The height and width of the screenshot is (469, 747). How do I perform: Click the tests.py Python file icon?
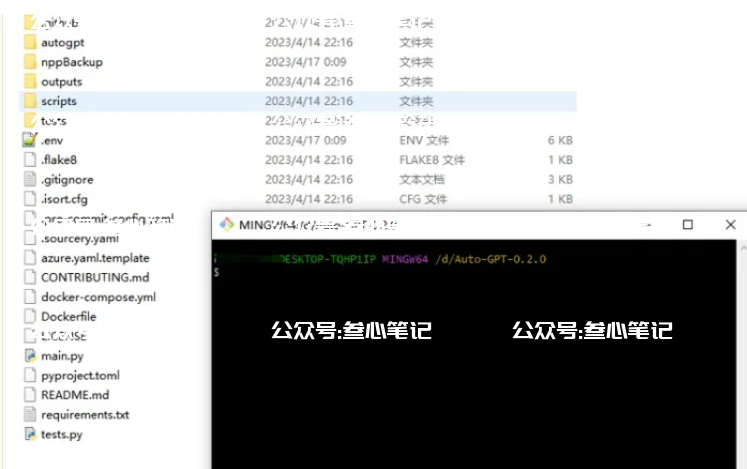(x=30, y=433)
